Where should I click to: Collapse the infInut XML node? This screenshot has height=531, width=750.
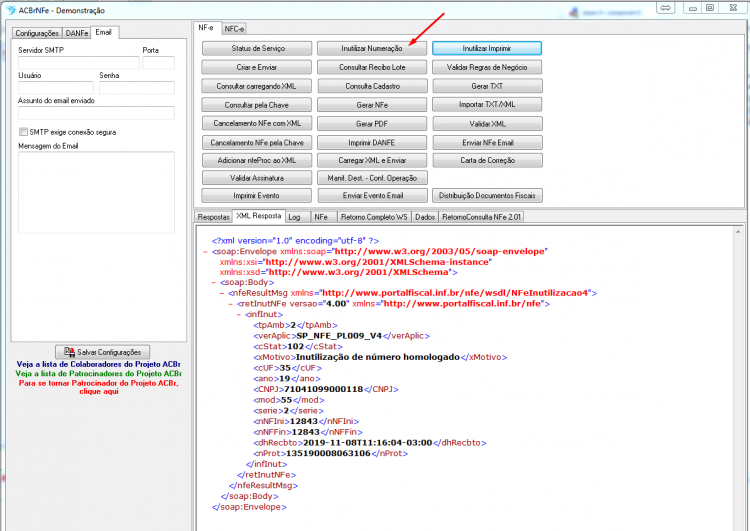(x=239, y=315)
